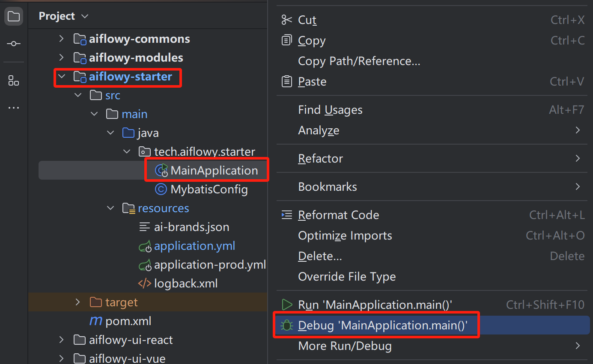Select pom.xml in the project tree
Image resolution: width=593 pixels, height=364 pixels.
tap(128, 321)
